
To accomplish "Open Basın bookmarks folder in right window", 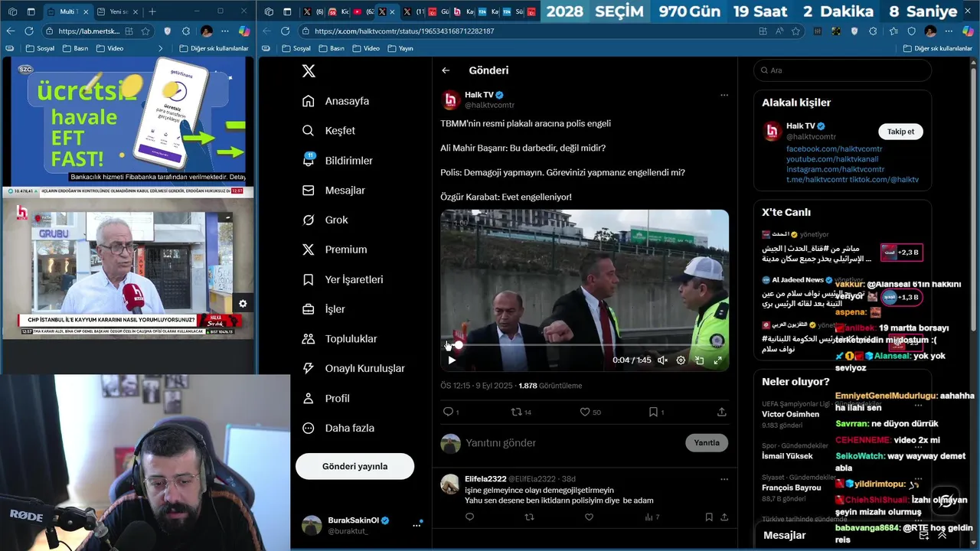I will [x=332, y=48].
